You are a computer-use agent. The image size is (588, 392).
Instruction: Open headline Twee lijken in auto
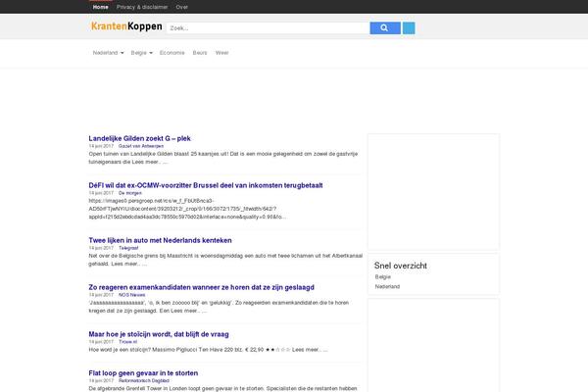pos(160,240)
